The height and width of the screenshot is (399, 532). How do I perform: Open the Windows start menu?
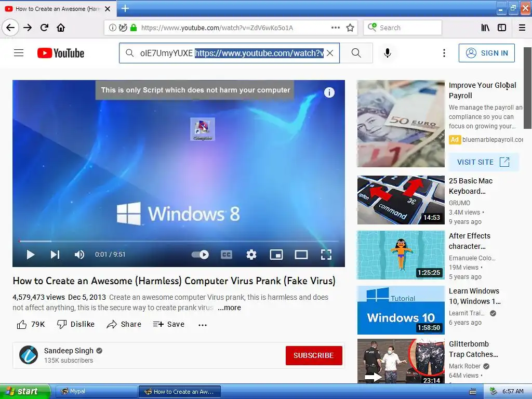25,392
